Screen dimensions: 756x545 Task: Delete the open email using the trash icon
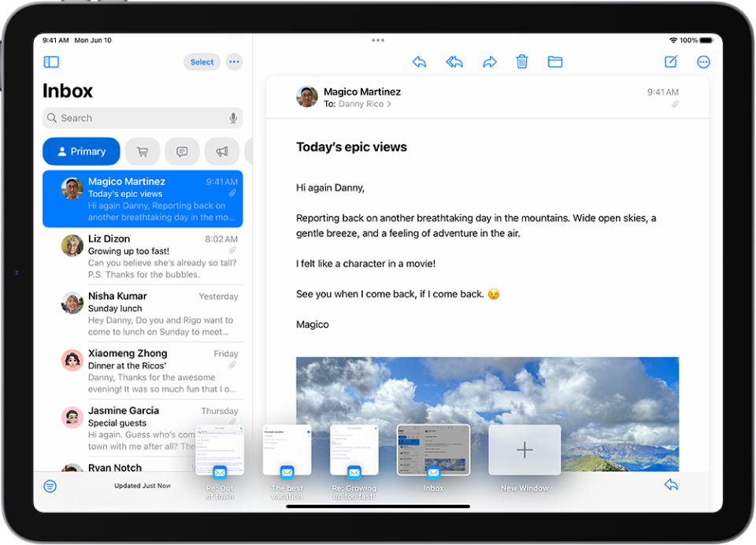click(521, 61)
